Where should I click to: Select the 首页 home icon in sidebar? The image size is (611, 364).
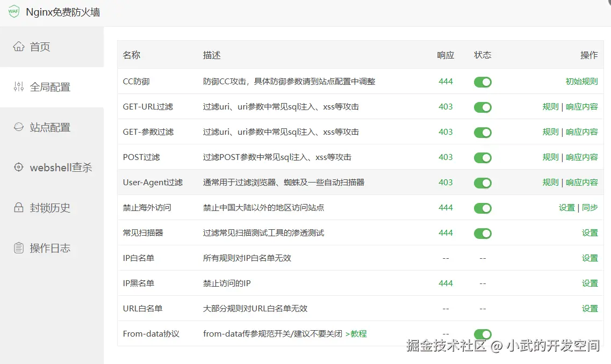(x=20, y=46)
